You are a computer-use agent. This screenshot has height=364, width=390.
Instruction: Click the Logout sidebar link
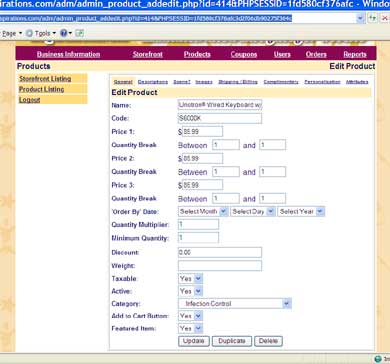(x=29, y=100)
